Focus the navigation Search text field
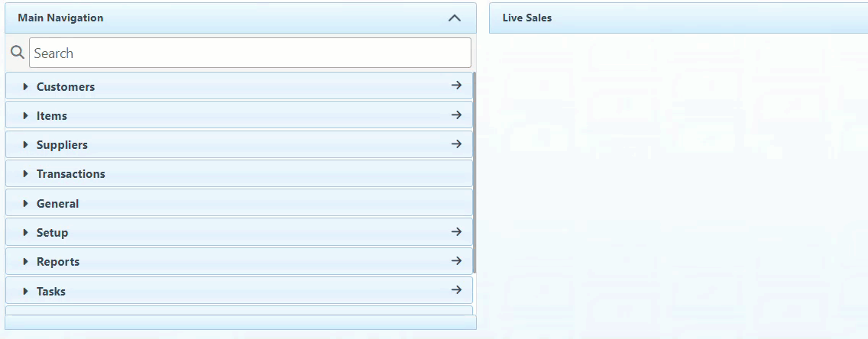868x339 pixels. pyautogui.click(x=250, y=53)
